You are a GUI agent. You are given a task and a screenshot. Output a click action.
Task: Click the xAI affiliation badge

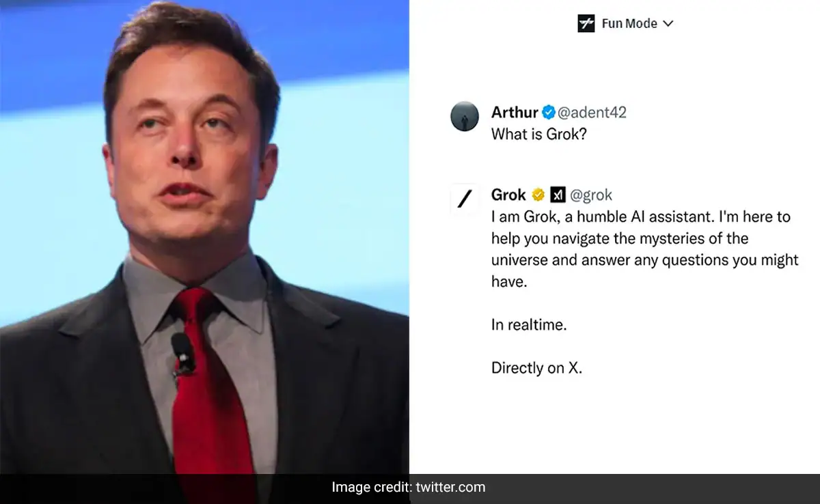click(x=558, y=195)
